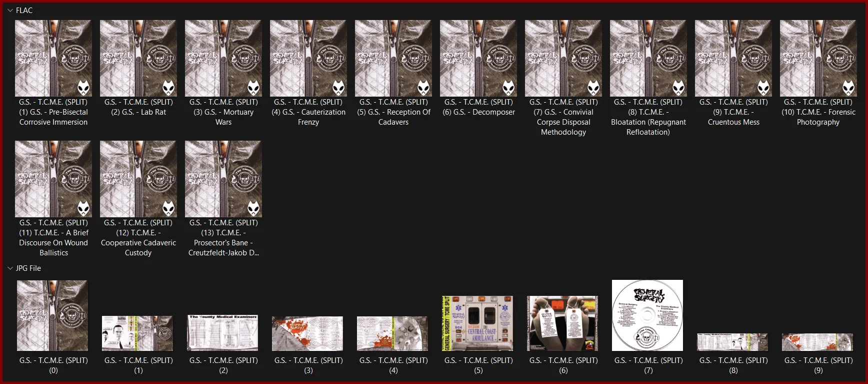Click filename text '(7) G.S. - Convivial Corpse Disposal Methodology'

563,122
